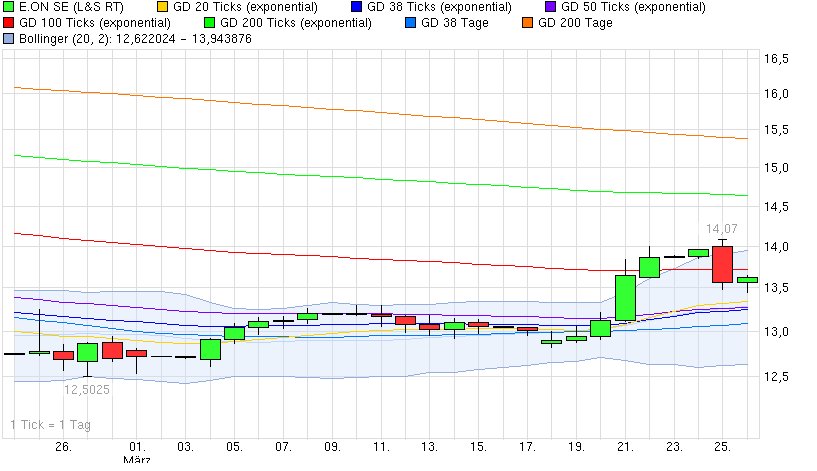The height and width of the screenshot is (471, 817).
Task: Click the 17. date axis label
Action: click(x=527, y=447)
